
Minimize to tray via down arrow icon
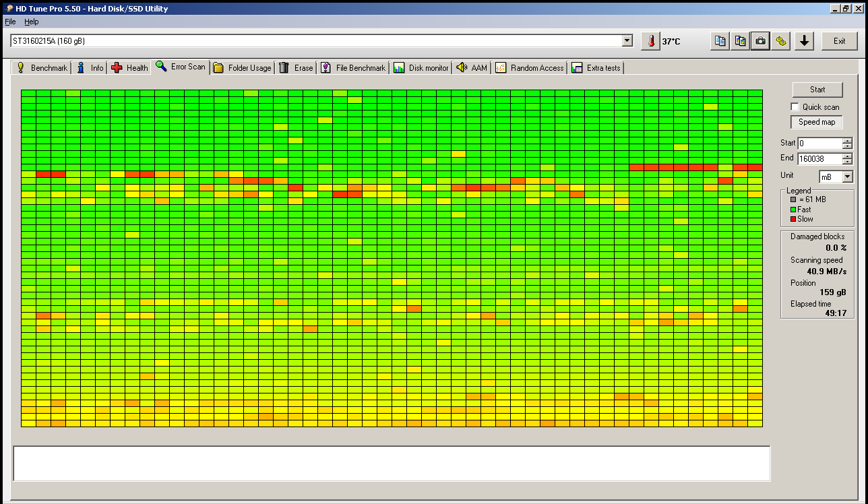point(804,41)
